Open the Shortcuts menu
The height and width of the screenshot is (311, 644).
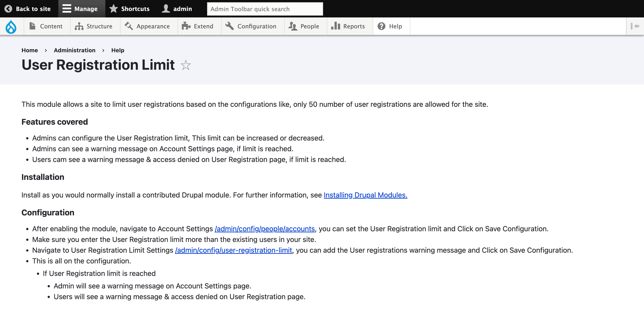coord(129,8)
